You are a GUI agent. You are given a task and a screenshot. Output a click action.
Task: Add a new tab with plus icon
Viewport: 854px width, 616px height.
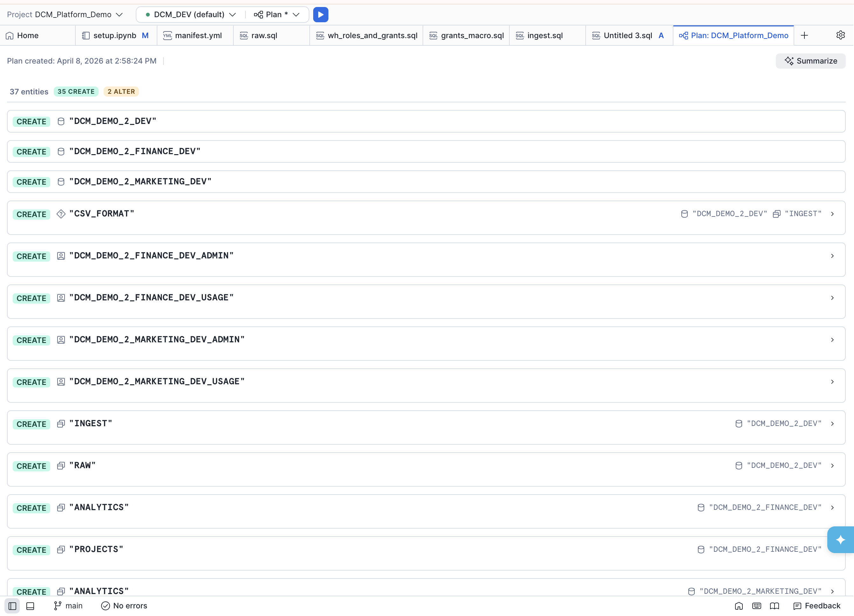(804, 35)
